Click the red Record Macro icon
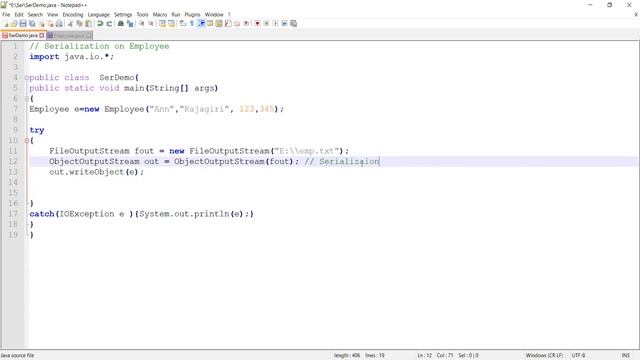This screenshot has width=640, height=360. pyautogui.click(x=258, y=24)
